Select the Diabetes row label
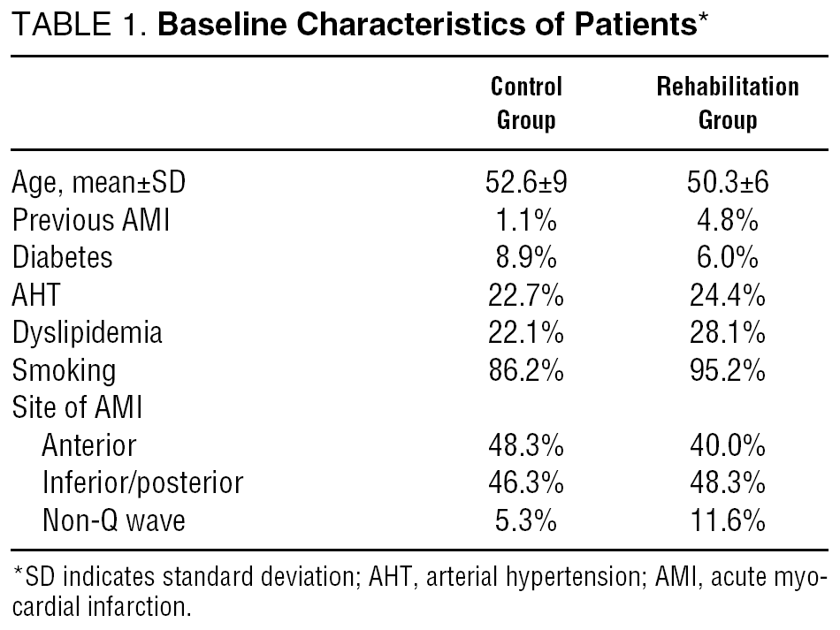The height and width of the screenshot is (630, 840). click(x=63, y=257)
